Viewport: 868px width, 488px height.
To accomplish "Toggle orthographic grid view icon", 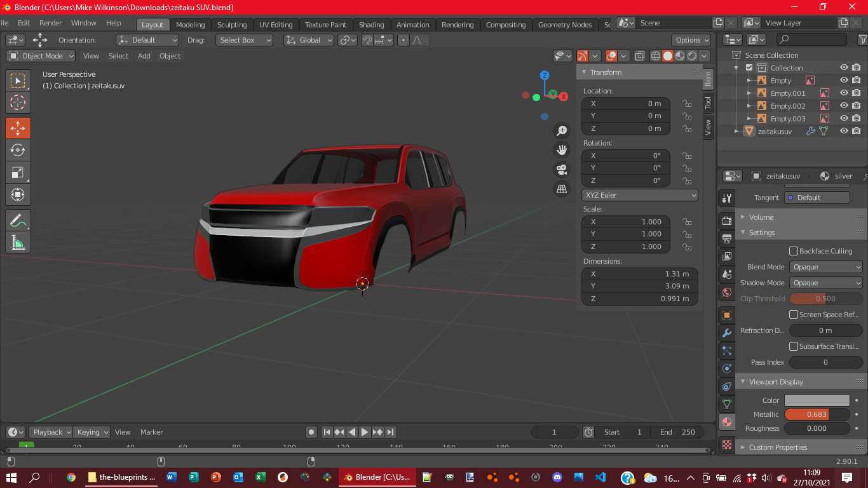I will pos(562,189).
